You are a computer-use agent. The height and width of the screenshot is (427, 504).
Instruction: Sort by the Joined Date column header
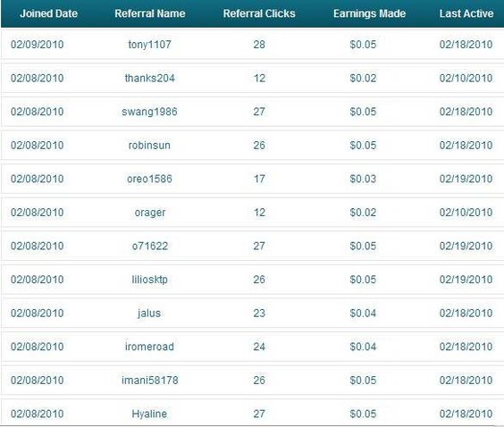[x=48, y=13]
